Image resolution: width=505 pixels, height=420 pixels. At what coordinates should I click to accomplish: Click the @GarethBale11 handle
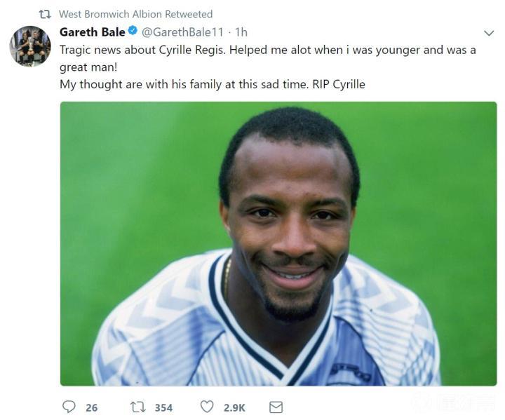[x=185, y=32]
